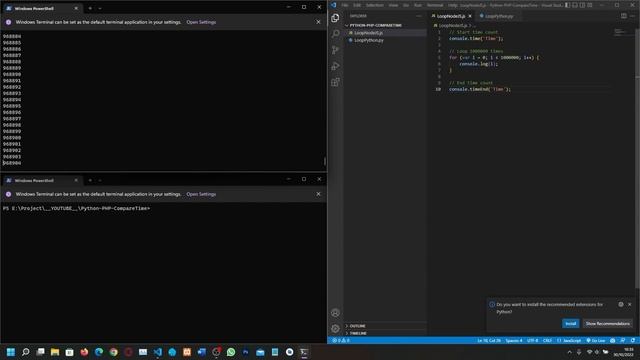Image resolution: width=640 pixels, height=360 pixels.
Task: Open Run and Debug view in VS Code
Action: click(335, 66)
